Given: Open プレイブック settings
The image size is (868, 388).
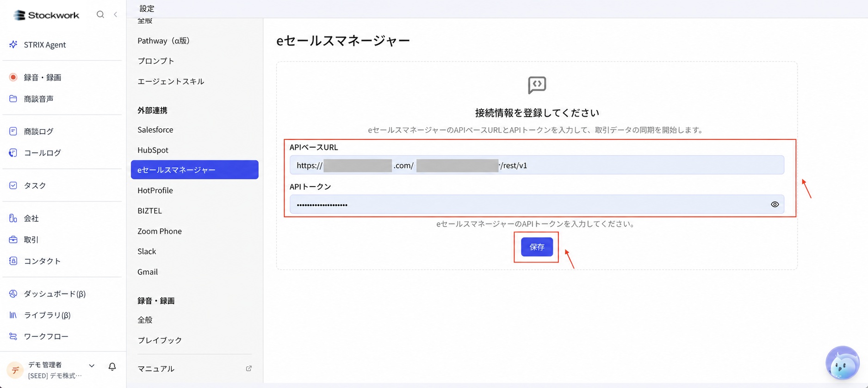Looking at the screenshot, I should coord(160,340).
